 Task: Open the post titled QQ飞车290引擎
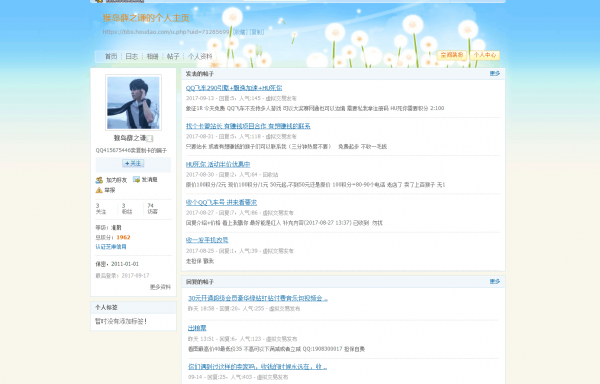(x=234, y=88)
